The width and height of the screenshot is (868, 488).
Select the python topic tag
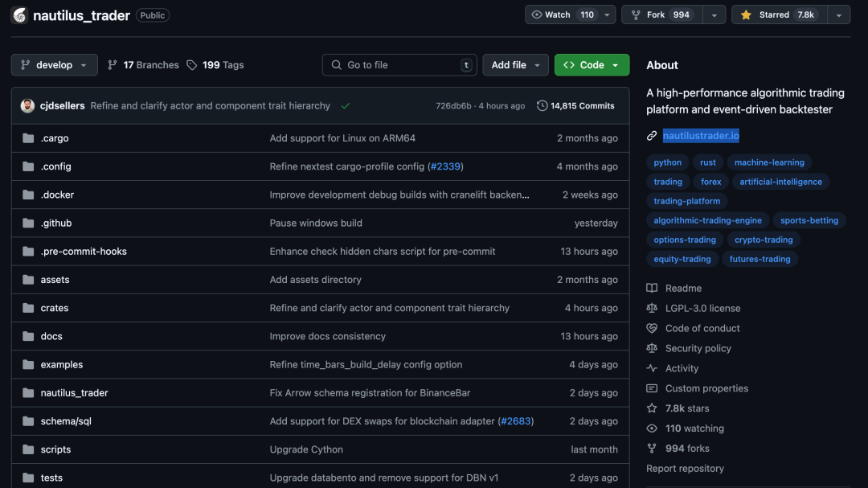click(x=668, y=162)
